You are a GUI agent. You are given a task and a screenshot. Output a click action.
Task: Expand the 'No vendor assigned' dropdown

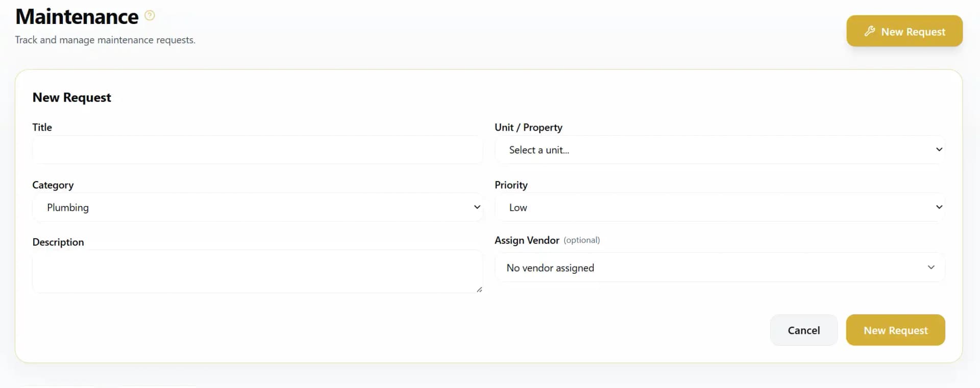715,268
